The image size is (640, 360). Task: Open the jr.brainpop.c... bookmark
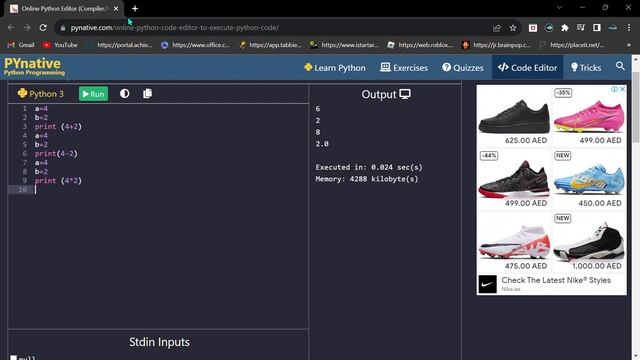(496, 45)
